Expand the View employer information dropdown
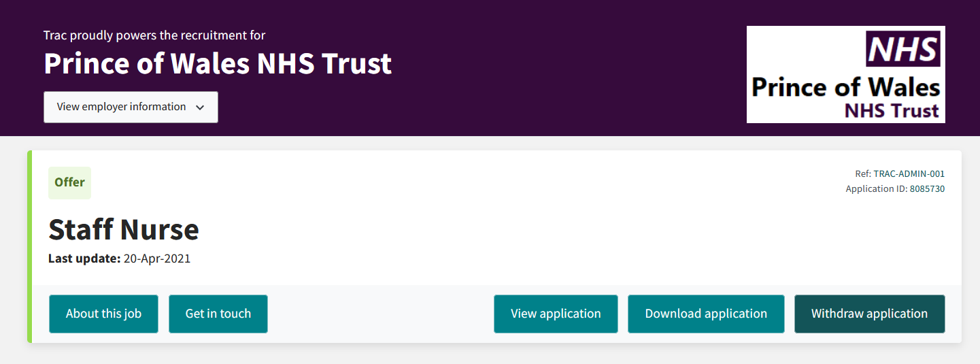 [131, 107]
